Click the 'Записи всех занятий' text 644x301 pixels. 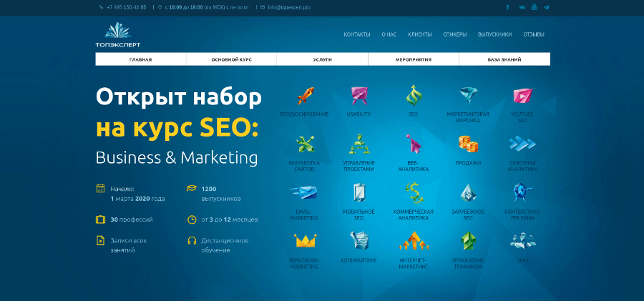[129, 245]
